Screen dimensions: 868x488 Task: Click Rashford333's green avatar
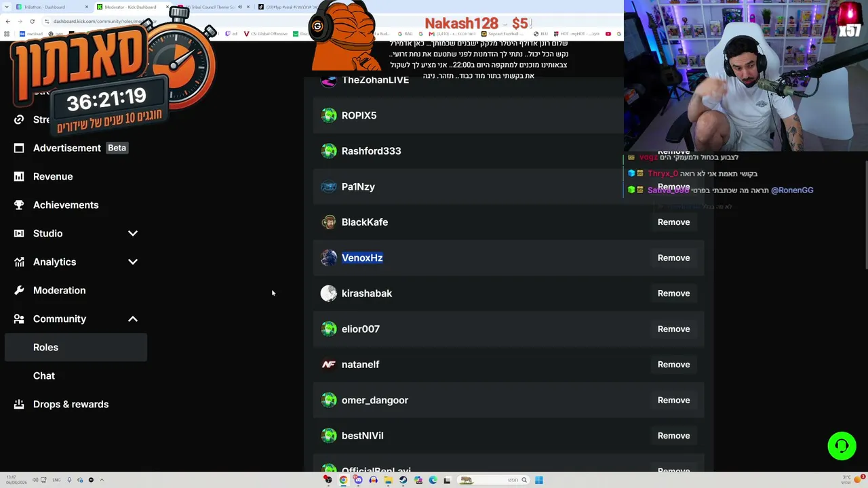329,151
